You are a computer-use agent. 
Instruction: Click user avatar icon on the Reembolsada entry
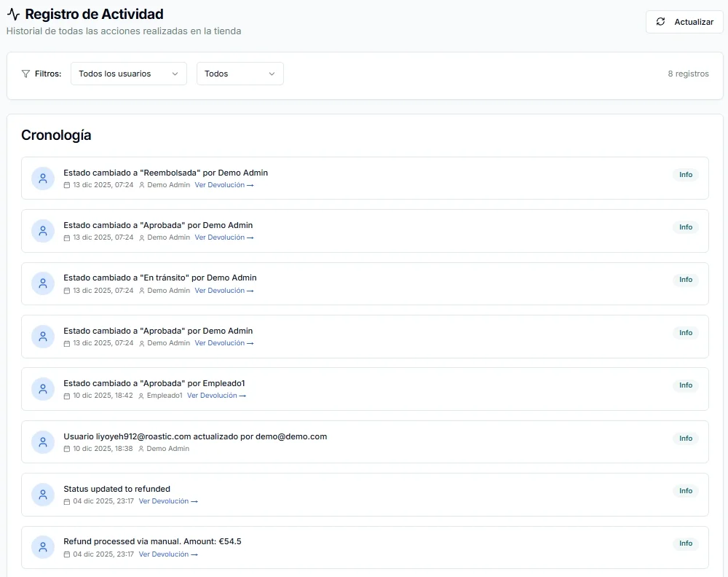coord(43,178)
